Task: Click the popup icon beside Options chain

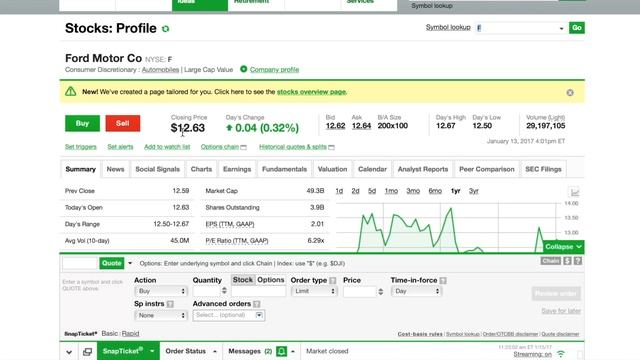Action: 244,147
